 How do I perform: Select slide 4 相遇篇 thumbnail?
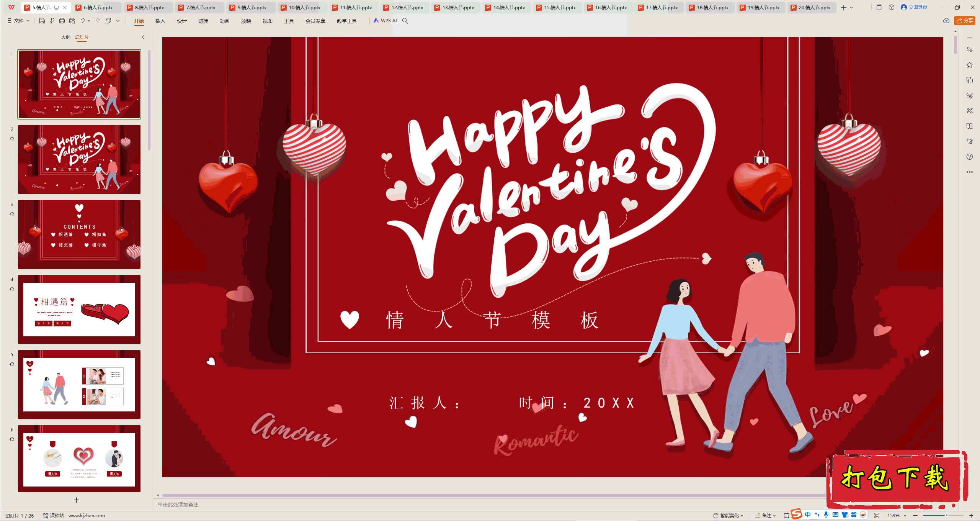pyautogui.click(x=79, y=309)
